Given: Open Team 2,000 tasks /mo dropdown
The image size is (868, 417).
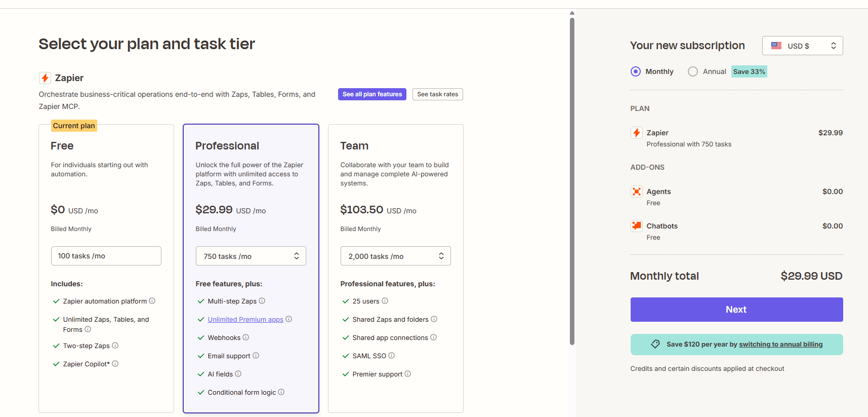Looking at the screenshot, I should pos(396,256).
